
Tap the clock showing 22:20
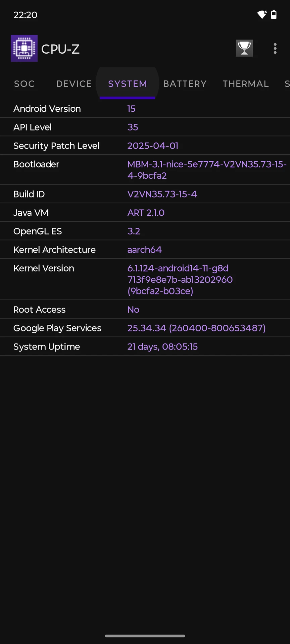(26, 15)
